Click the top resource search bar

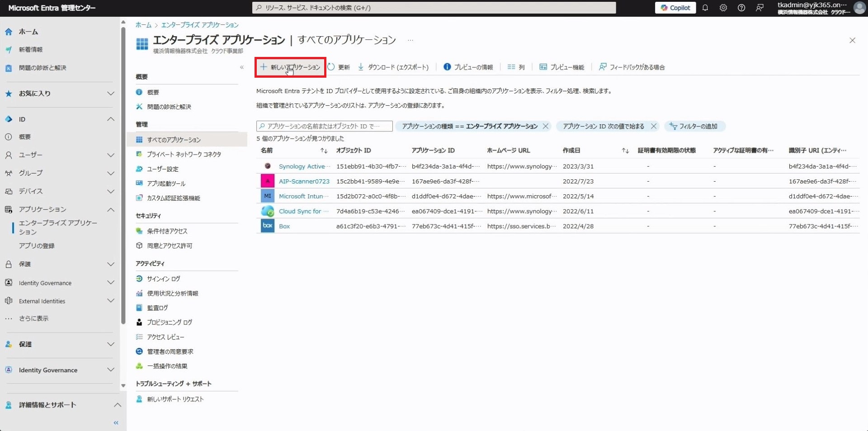pyautogui.click(x=434, y=8)
